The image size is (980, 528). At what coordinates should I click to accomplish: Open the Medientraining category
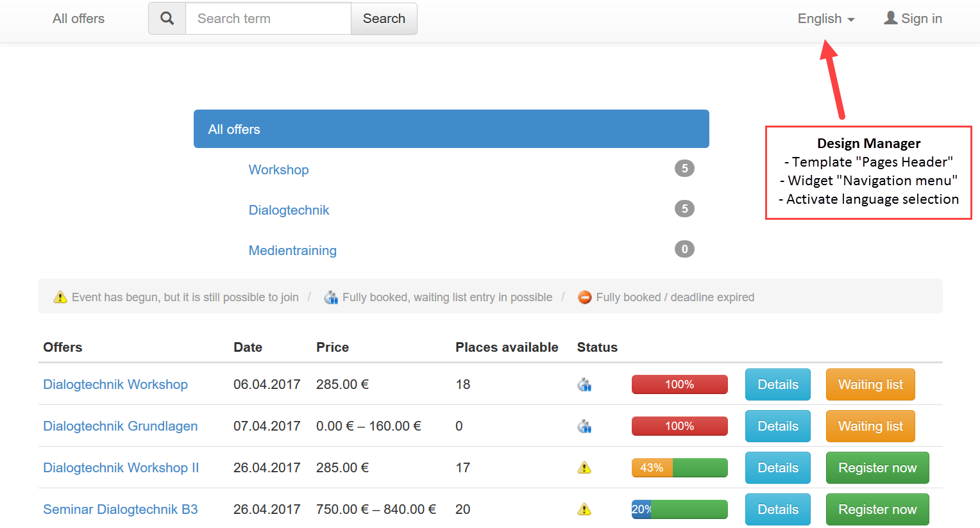pyautogui.click(x=292, y=251)
